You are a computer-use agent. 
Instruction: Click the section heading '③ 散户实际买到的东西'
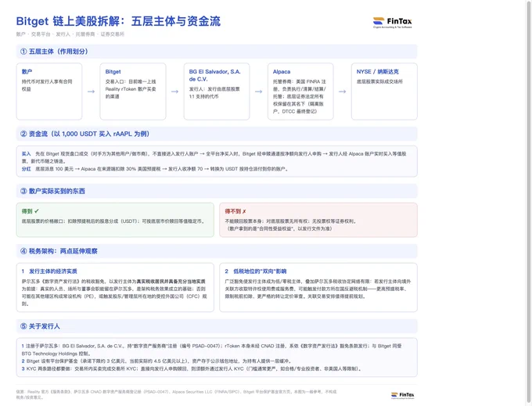coord(52,191)
